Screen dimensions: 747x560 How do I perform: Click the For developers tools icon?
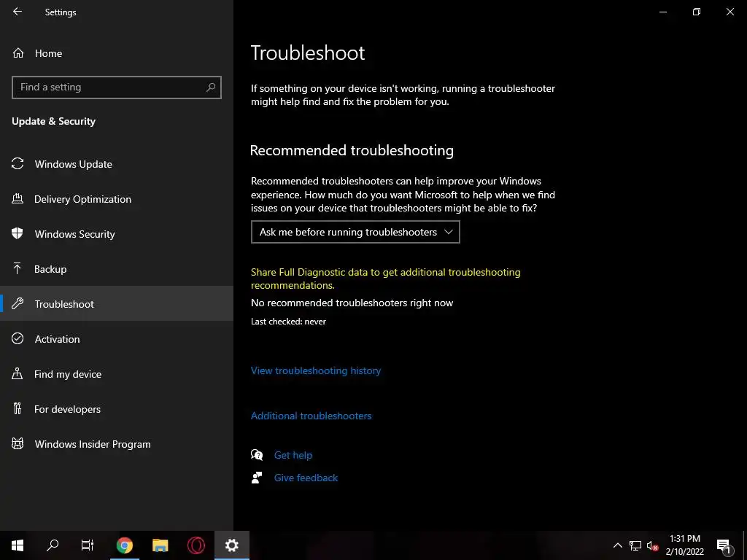(18, 408)
